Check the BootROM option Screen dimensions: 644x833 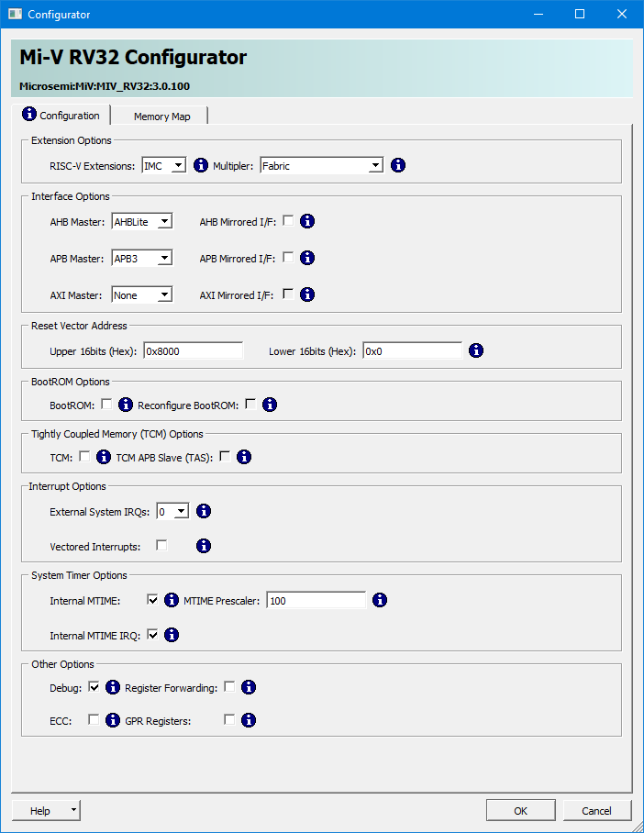[x=106, y=405]
